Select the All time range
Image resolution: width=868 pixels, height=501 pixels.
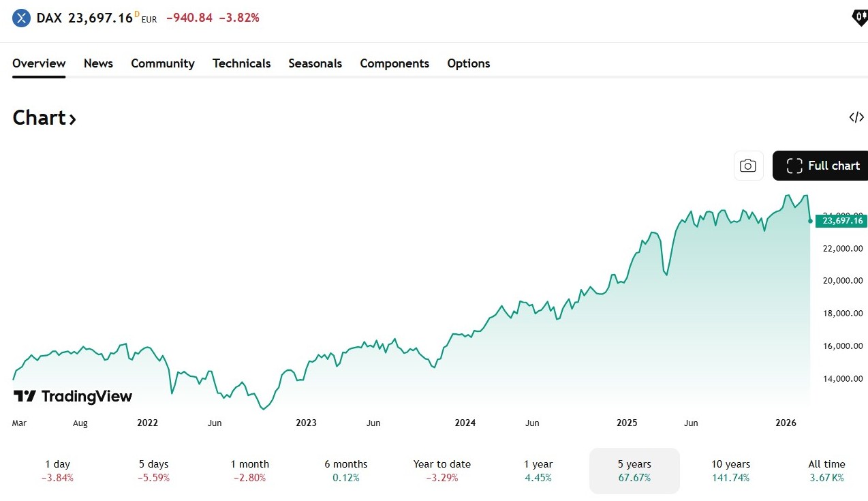[826, 471]
